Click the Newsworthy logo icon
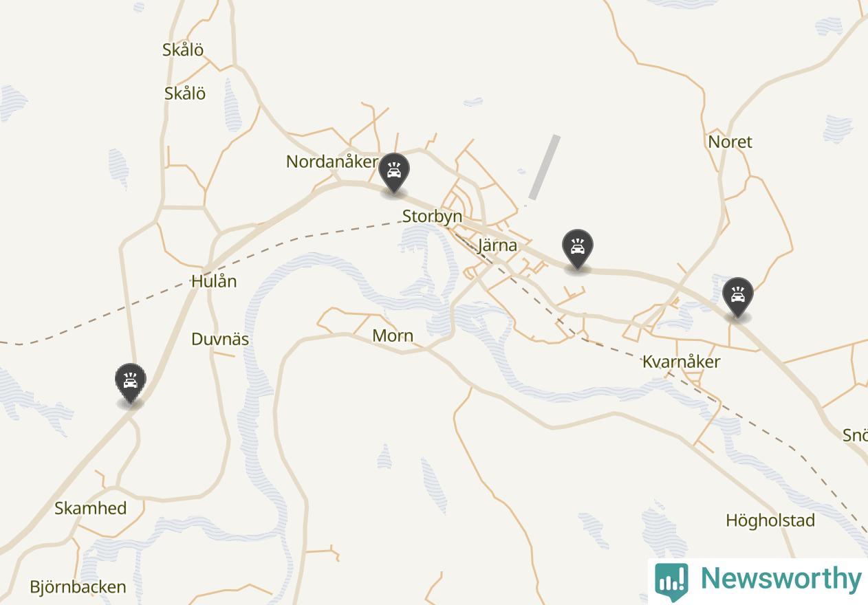 coord(671,582)
